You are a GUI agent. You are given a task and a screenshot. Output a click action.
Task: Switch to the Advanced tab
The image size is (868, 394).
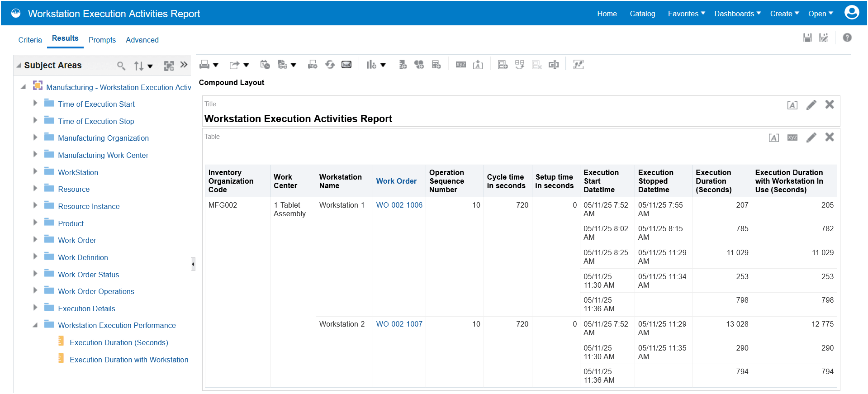click(142, 40)
